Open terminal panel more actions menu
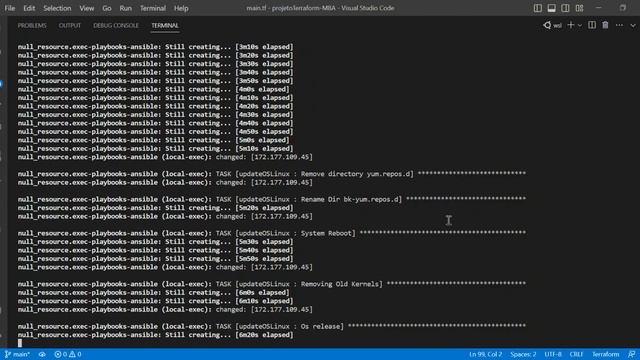This screenshot has width=640, height=360. [619, 25]
